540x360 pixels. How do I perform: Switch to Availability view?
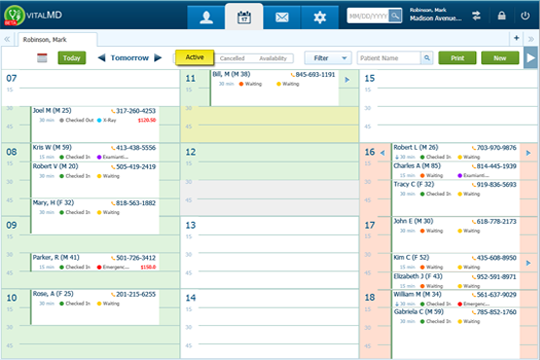tap(273, 58)
